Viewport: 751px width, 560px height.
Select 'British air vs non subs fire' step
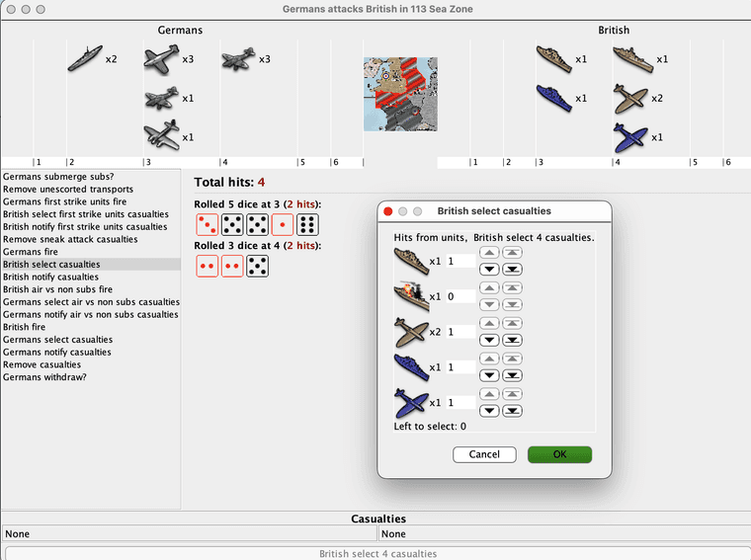pos(63,289)
